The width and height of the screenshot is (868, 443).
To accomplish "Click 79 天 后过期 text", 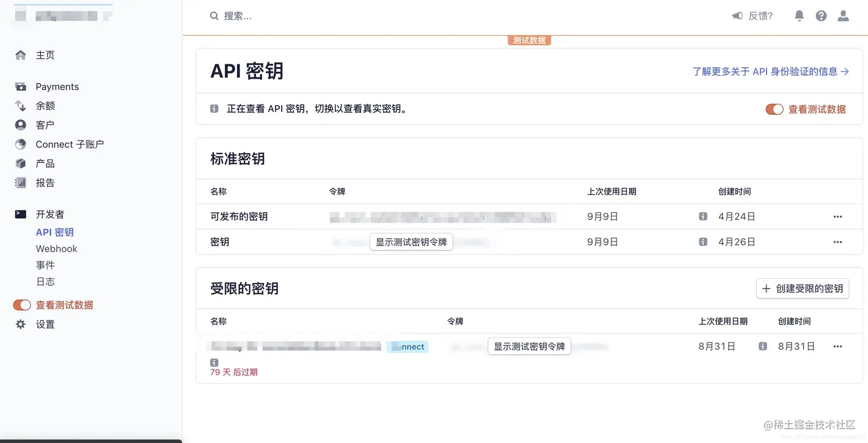I will tap(234, 372).
